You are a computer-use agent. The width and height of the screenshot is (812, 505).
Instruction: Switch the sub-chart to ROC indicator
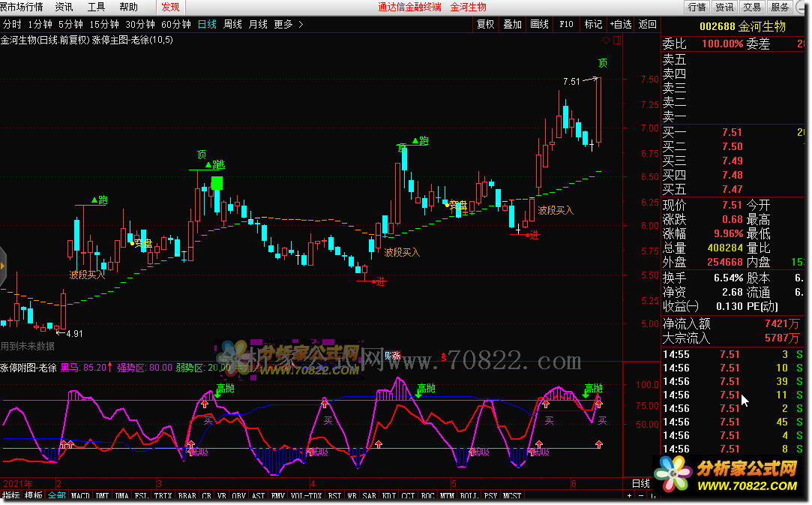[428, 496]
